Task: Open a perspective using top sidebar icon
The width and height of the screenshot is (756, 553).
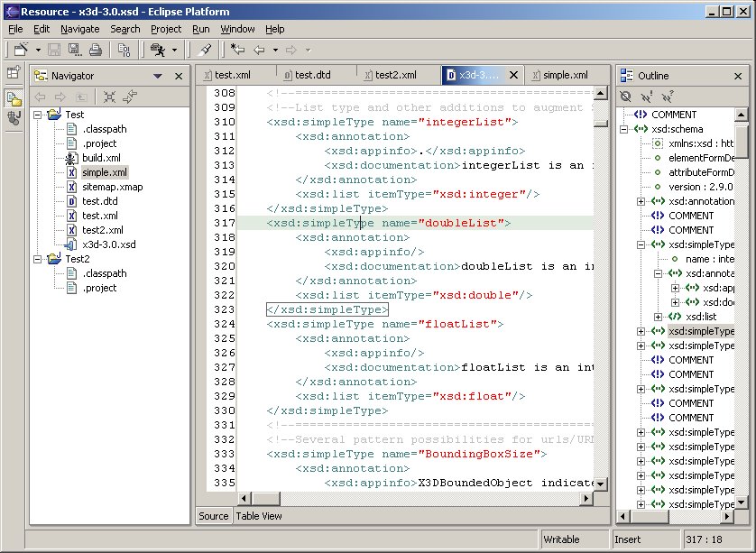Action: click(x=14, y=73)
